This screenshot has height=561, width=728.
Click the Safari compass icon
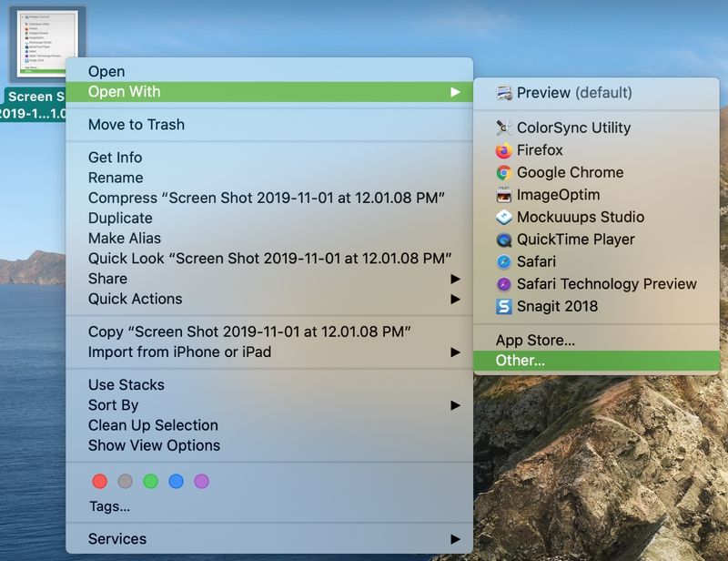click(504, 262)
